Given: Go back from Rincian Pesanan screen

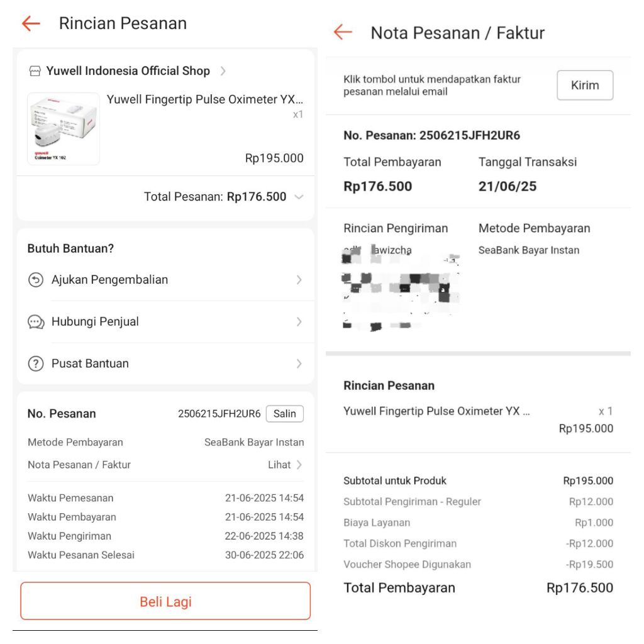Looking at the screenshot, I should [x=31, y=24].
